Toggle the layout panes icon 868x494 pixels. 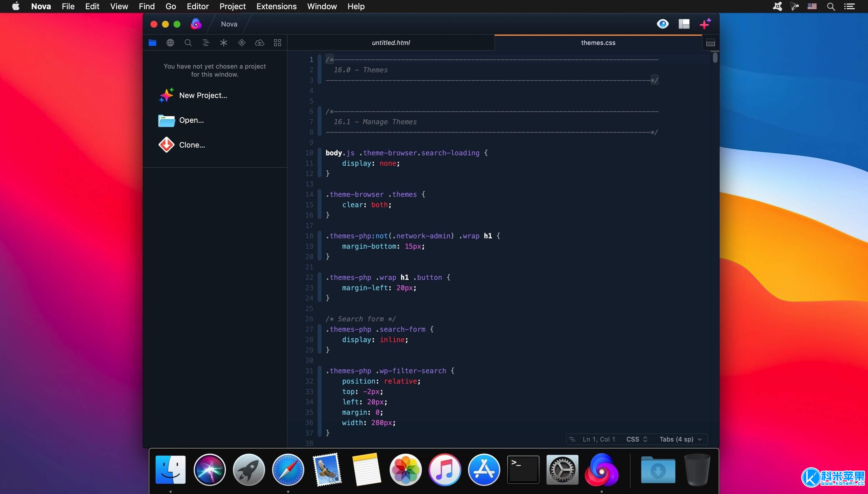click(684, 24)
